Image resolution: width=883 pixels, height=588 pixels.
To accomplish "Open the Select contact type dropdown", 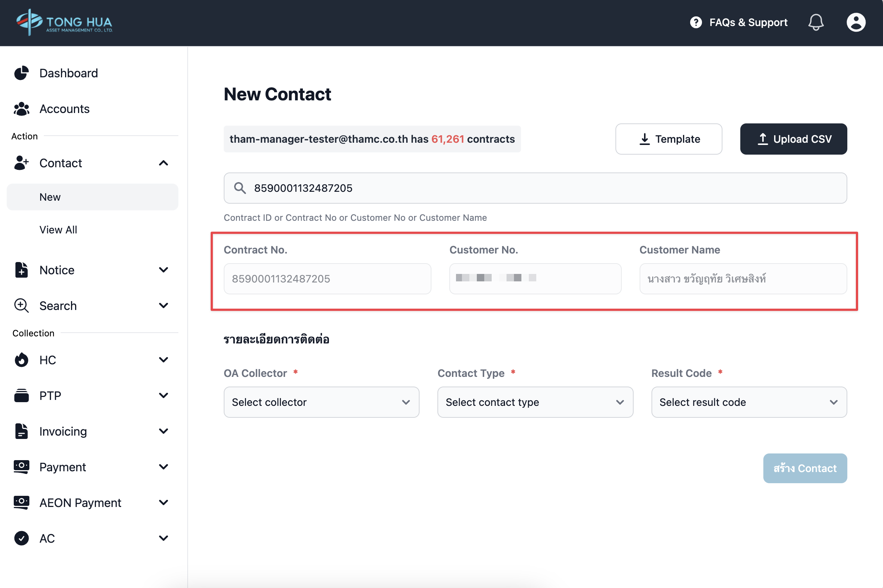I will pos(535,402).
